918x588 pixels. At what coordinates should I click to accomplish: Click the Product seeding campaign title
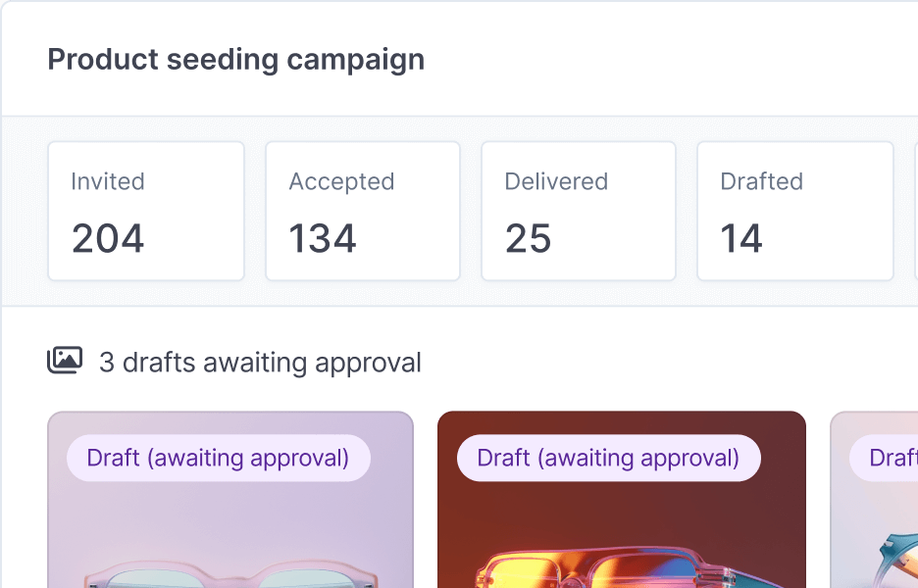click(x=236, y=59)
